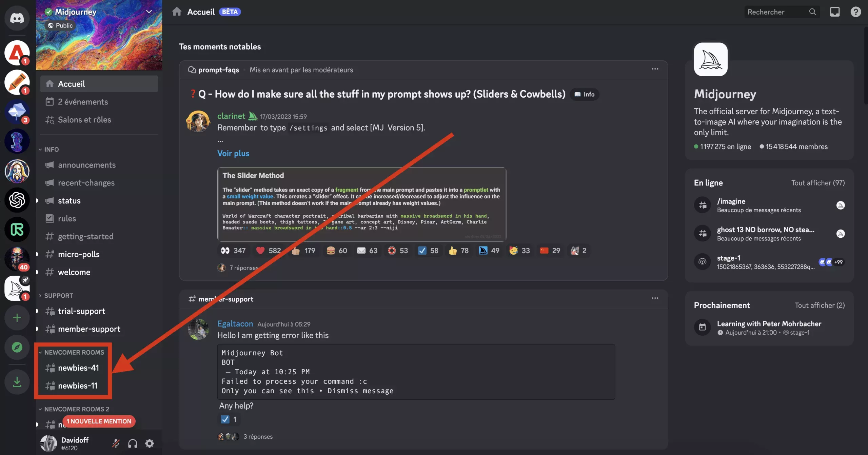Click the envelope reaction showing 63
Image resolution: width=868 pixels, height=455 pixels.
pyautogui.click(x=367, y=251)
